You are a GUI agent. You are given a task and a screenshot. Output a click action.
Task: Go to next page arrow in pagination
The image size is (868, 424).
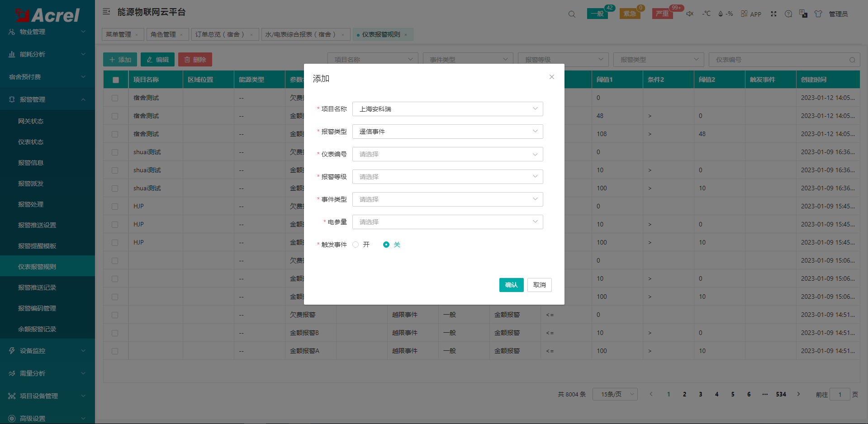coord(799,394)
